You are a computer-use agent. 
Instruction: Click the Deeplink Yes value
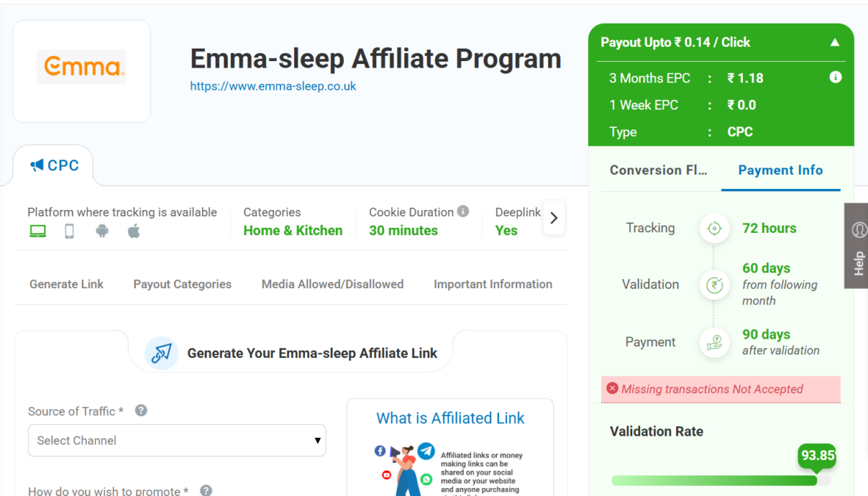(x=506, y=231)
